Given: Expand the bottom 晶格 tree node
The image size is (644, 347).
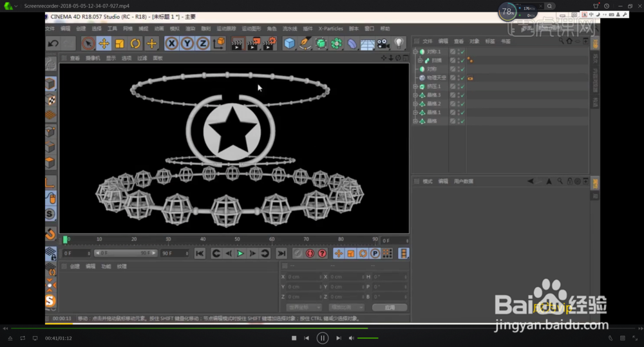Looking at the screenshot, I should pos(415,121).
